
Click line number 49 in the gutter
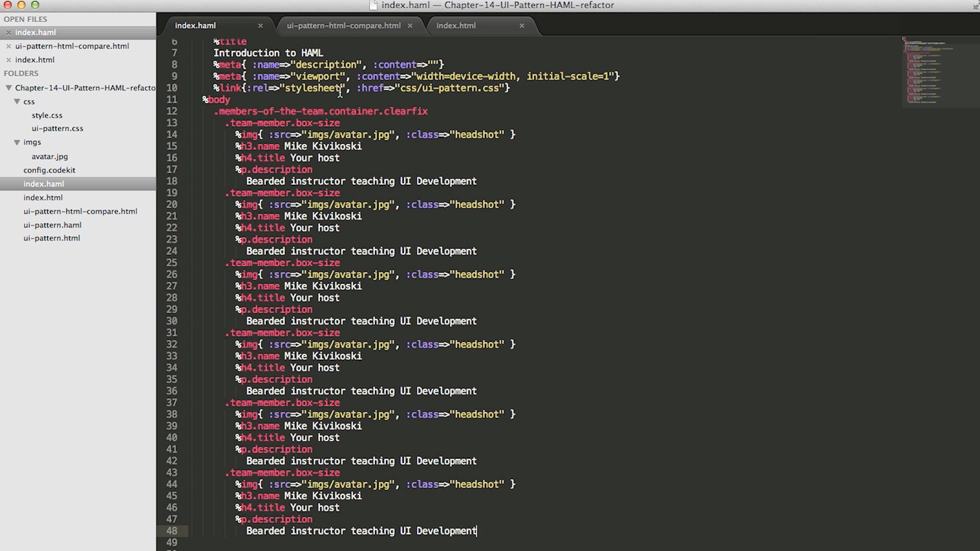point(171,543)
